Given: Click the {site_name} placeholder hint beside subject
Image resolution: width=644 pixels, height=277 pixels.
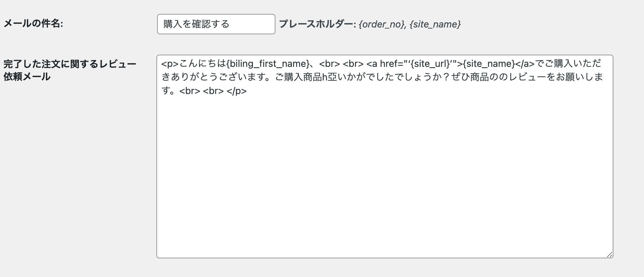Looking at the screenshot, I should (435, 24).
